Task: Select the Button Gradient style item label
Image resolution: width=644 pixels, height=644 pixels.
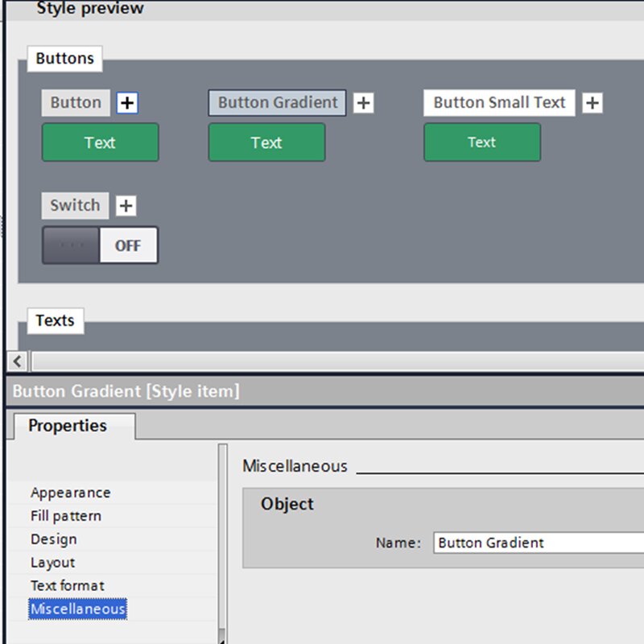Action: [277, 103]
